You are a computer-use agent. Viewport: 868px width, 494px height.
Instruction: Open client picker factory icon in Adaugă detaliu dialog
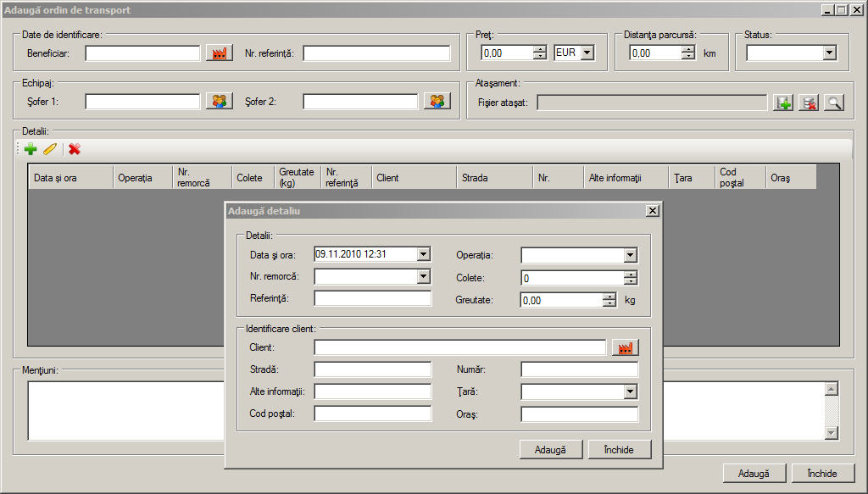pos(626,347)
